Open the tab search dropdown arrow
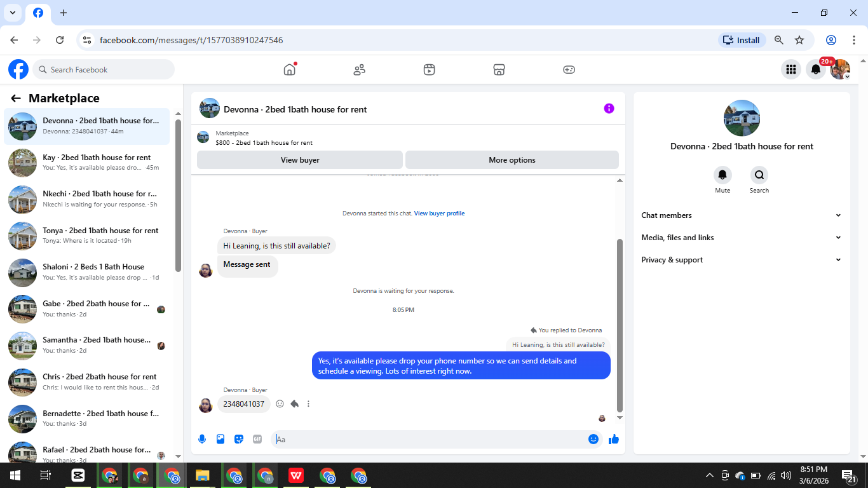This screenshot has height=488, width=868. coord(12,13)
